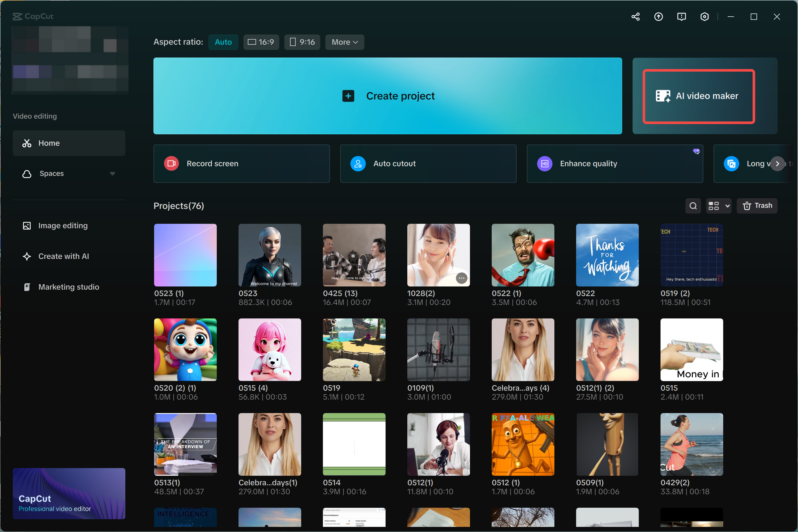
Task: Click the Create project button
Action: (x=387, y=96)
